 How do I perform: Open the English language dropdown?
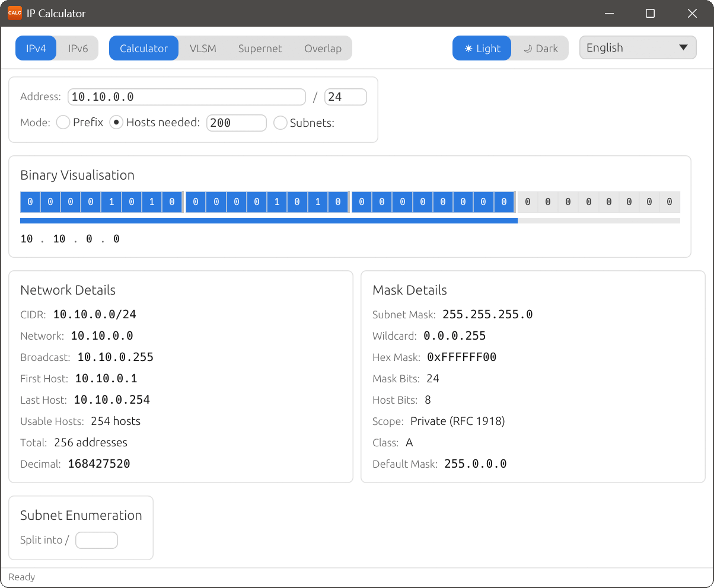[x=638, y=47]
